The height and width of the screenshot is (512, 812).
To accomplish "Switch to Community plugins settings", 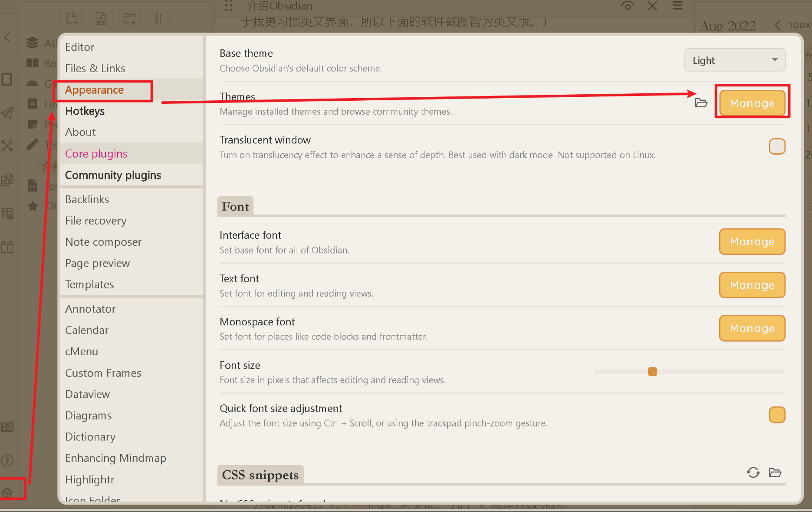I will pyautogui.click(x=113, y=175).
